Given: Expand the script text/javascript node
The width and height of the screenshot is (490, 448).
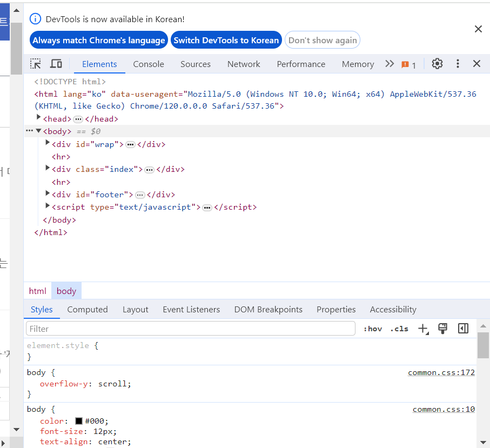Looking at the screenshot, I should (x=48, y=205).
